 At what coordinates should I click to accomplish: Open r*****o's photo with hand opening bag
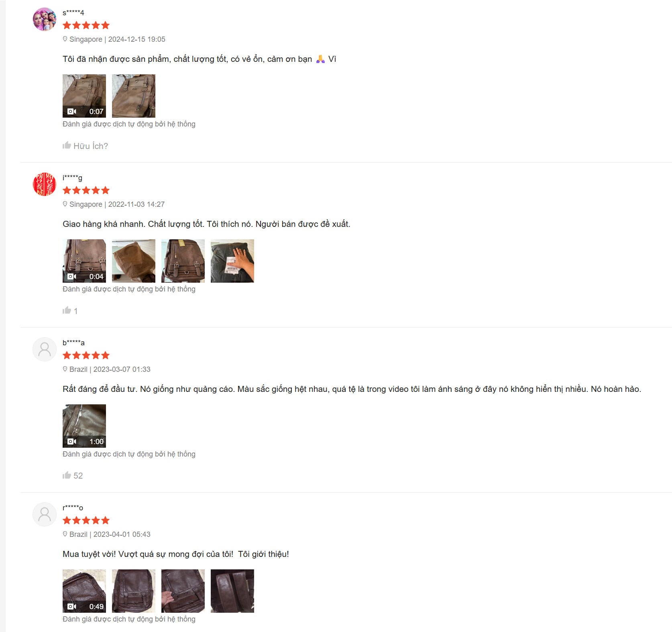183,591
